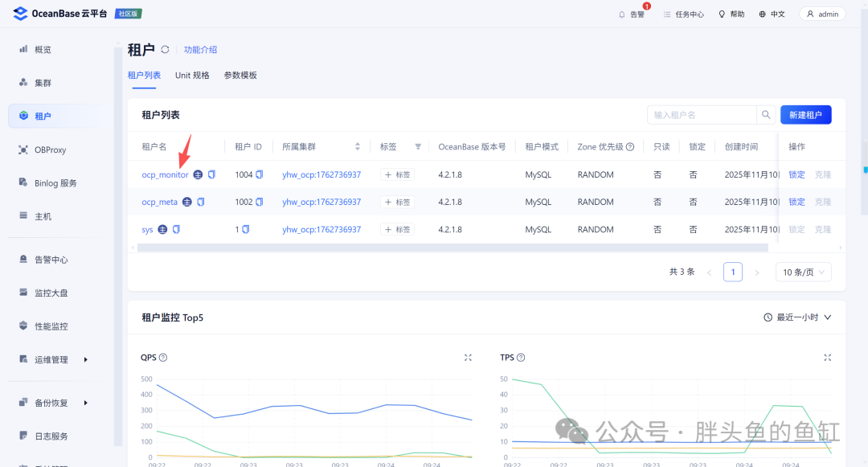Screen dimensions: 868x467
Task: Click 锁定 for the ocp_meta tenant
Action: coord(796,202)
